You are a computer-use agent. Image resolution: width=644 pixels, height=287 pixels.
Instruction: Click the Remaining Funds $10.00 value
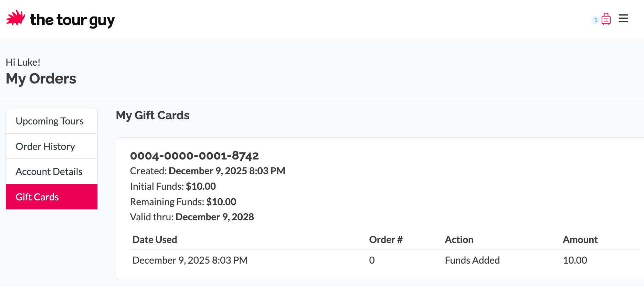point(221,202)
